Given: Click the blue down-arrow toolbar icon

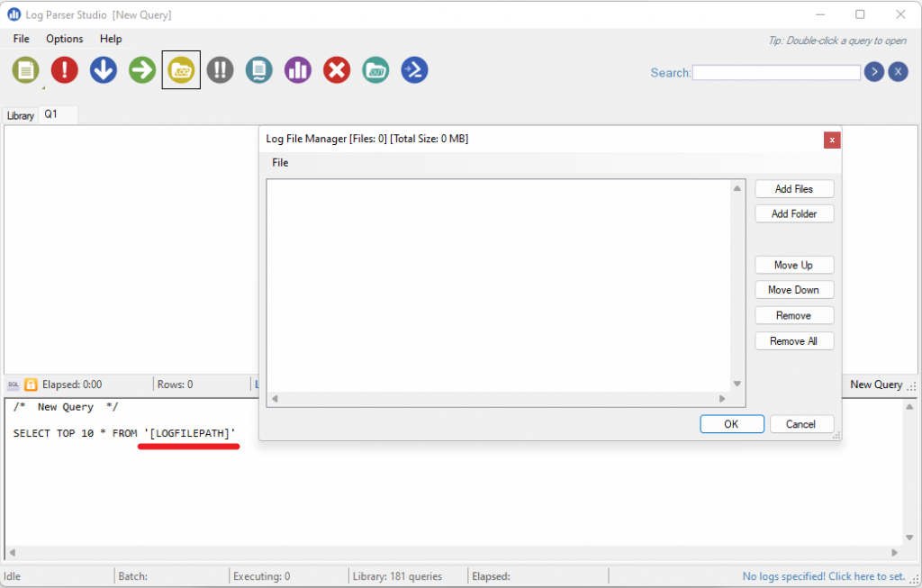Looking at the screenshot, I should click(x=104, y=70).
